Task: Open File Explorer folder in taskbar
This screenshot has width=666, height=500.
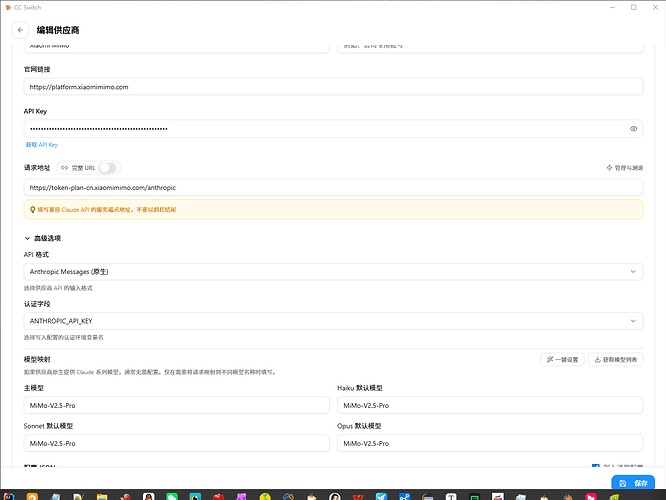Action: click(x=102, y=496)
